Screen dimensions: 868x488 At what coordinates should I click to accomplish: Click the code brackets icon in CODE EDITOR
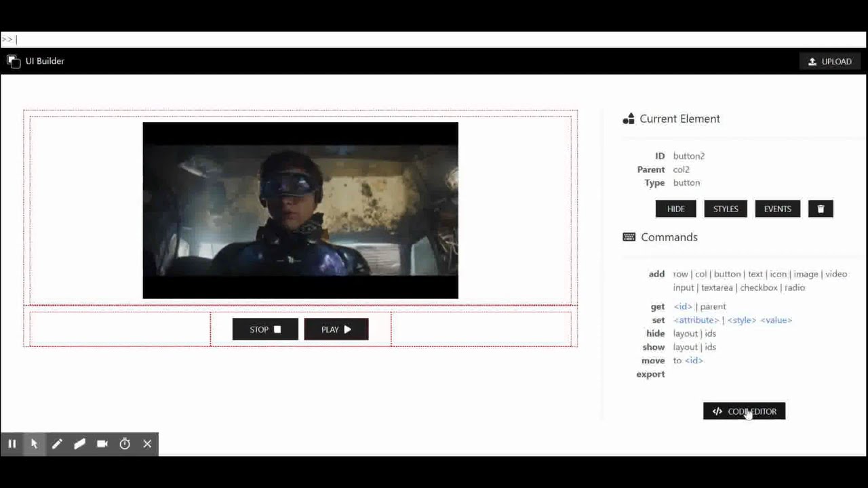coord(717,411)
